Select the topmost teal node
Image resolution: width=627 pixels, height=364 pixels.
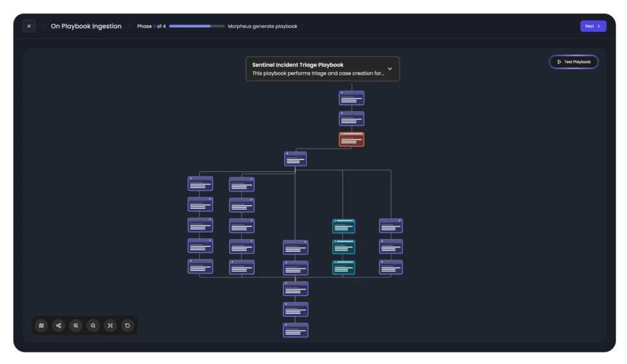pyautogui.click(x=344, y=226)
